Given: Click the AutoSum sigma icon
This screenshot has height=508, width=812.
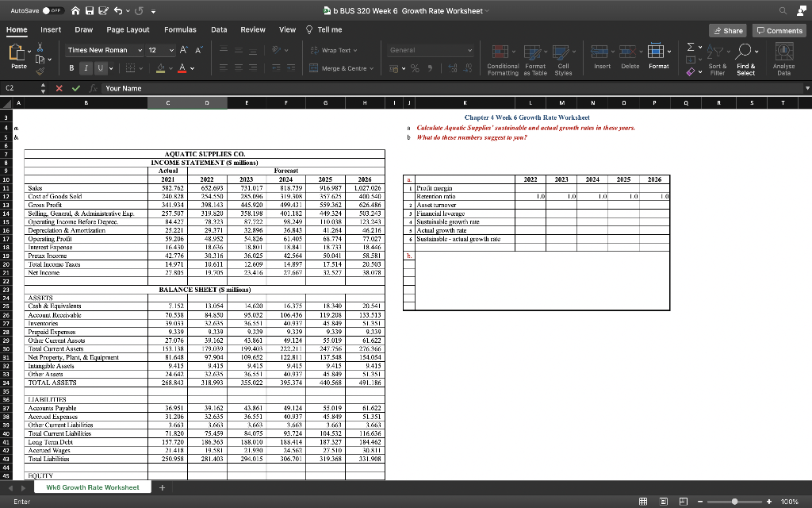Looking at the screenshot, I should (690, 48).
